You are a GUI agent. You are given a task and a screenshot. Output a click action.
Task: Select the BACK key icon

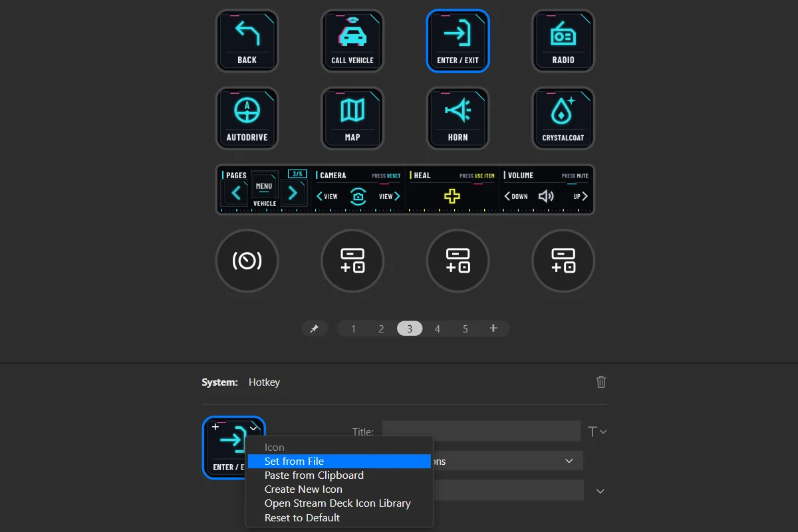[x=247, y=41]
